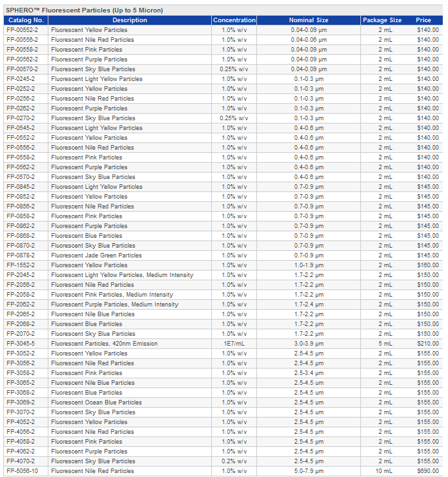Select the Concentration column header
448x477 pixels.
[234, 20]
